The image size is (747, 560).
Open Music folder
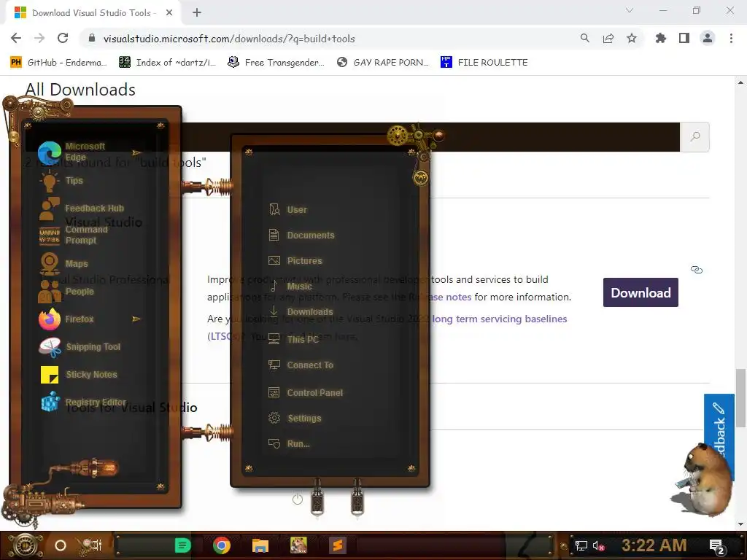coord(290,286)
